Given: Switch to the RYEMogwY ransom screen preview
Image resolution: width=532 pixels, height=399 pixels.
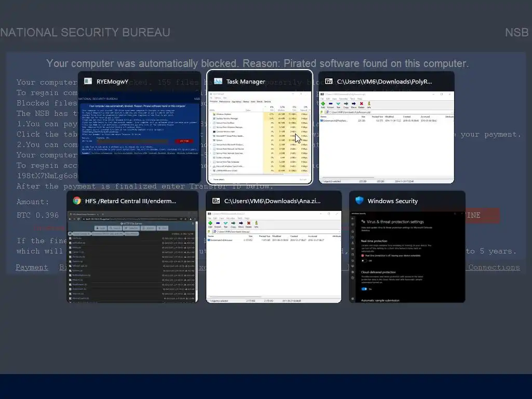Looking at the screenshot, I should [x=139, y=137].
